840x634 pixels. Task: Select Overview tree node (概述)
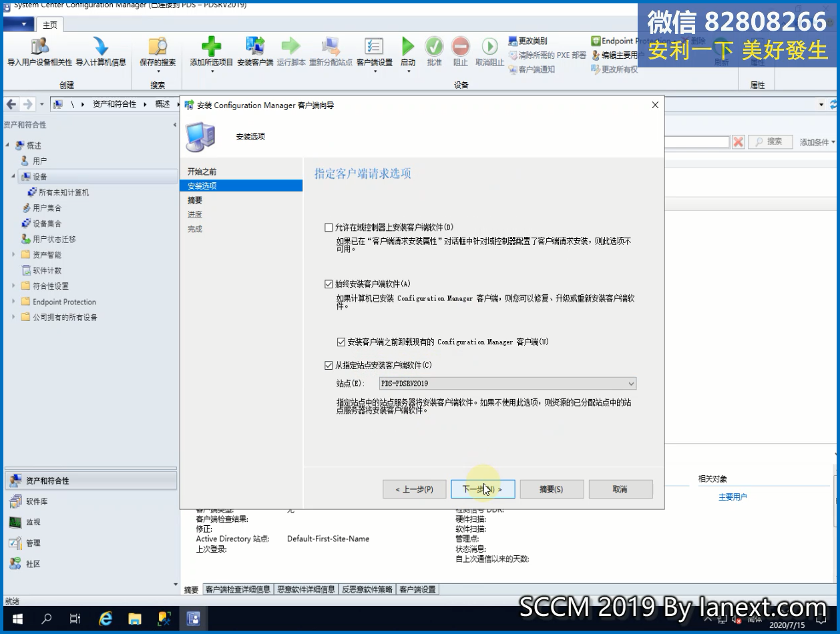(x=33, y=145)
